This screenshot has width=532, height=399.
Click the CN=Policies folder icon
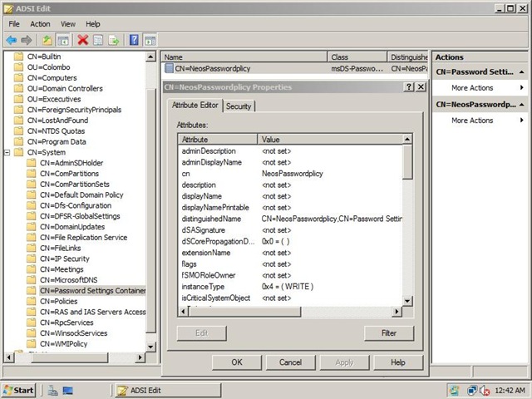[32, 301]
